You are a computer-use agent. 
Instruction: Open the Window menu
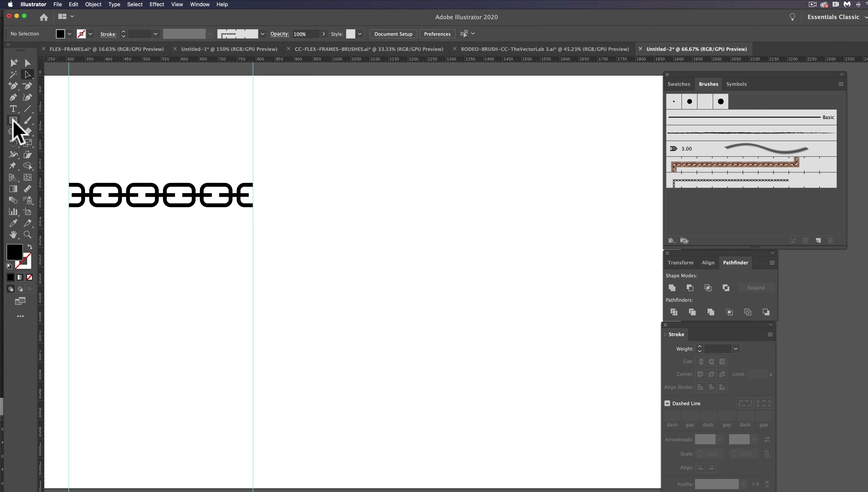(200, 4)
